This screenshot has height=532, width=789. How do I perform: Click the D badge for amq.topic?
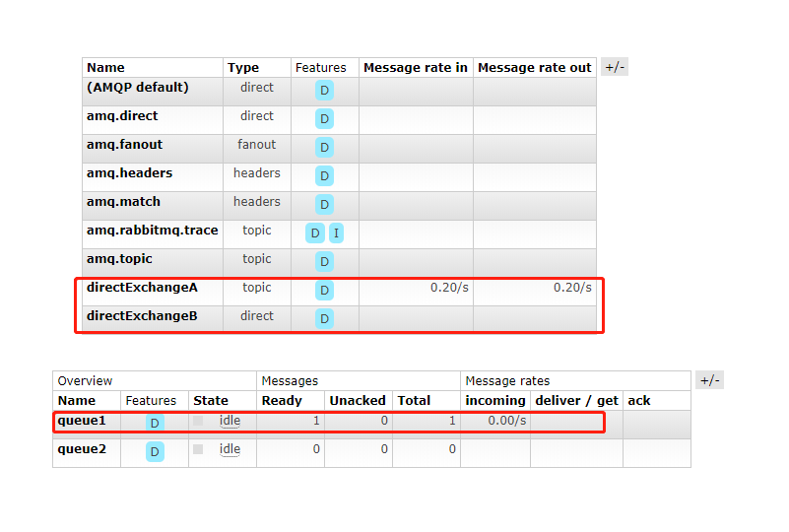click(324, 262)
